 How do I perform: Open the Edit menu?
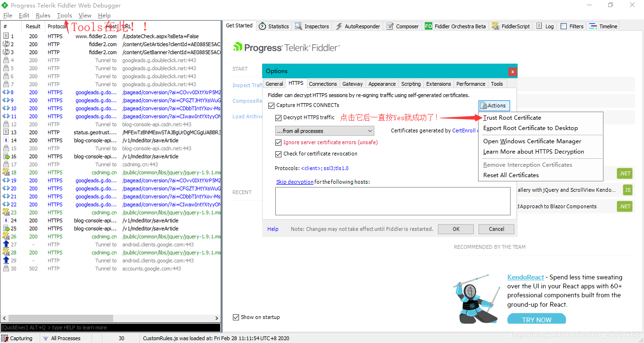point(24,16)
